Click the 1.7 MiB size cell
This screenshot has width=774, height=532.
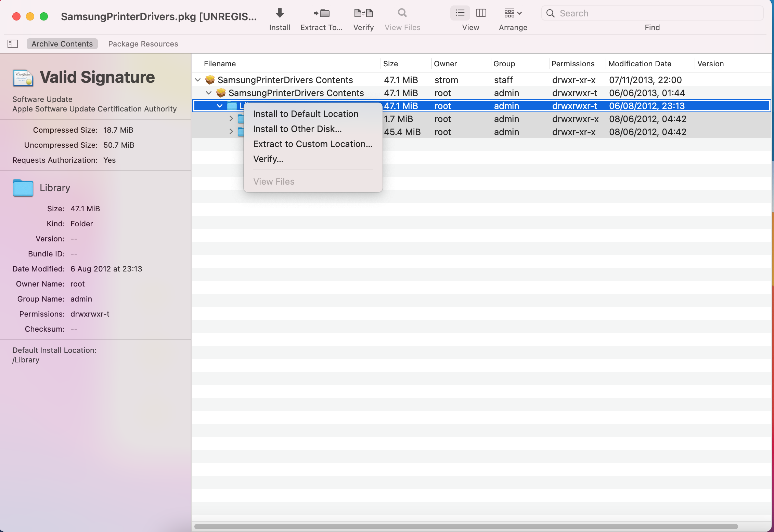[x=398, y=119]
